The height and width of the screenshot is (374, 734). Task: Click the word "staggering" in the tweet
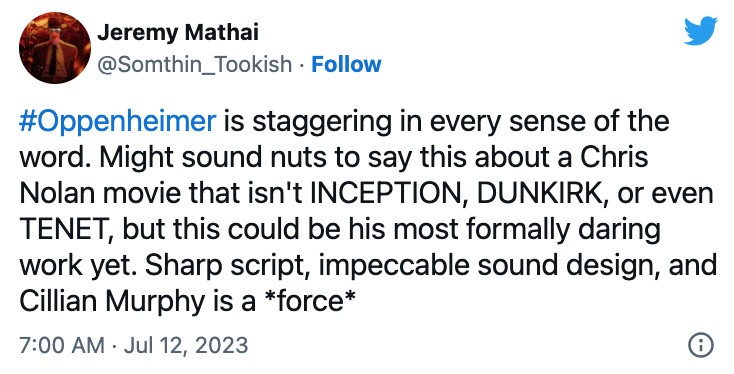pyautogui.click(x=322, y=122)
